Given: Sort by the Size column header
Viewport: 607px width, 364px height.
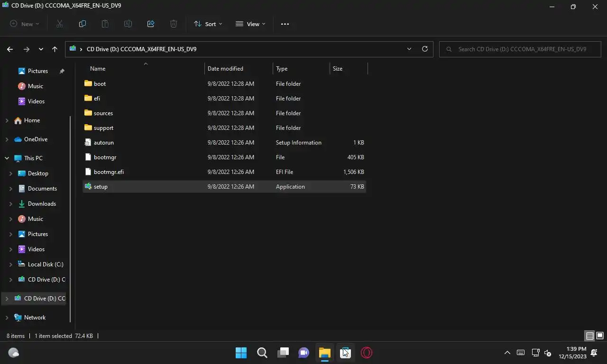Looking at the screenshot, I should click(349, 69).
